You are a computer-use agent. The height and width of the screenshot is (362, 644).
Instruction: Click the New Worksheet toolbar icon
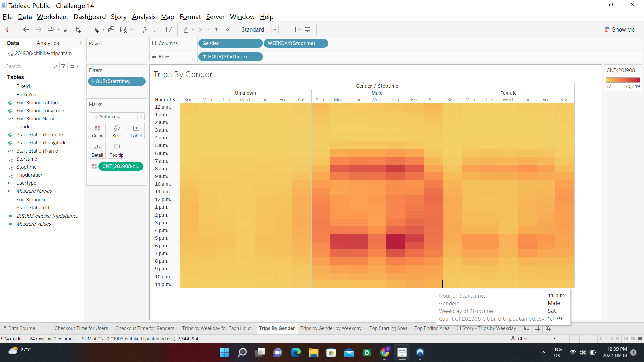coord(96,29)
